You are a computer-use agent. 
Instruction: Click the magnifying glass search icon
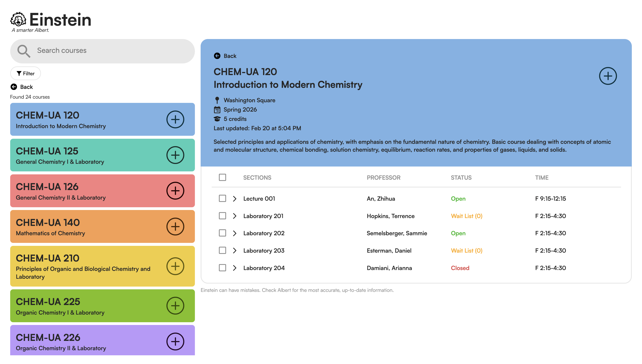click(x=24, y=51)
